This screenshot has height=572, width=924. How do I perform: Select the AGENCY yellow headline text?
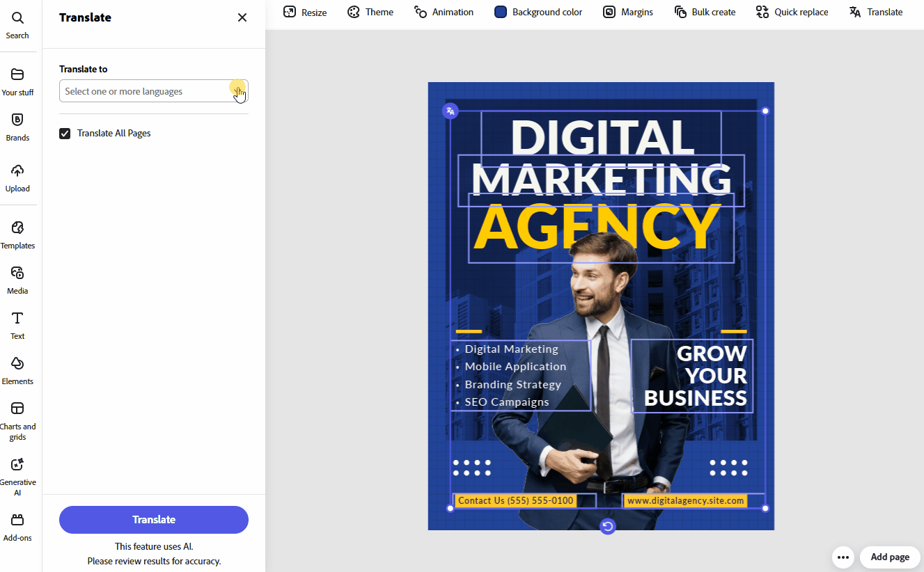pos(596,228)
